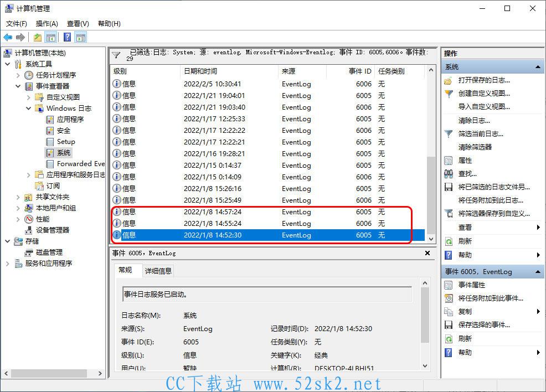Click 查找 action with binoculars
Viewport: 546px width, 392px height.
(x=467, y=174)
